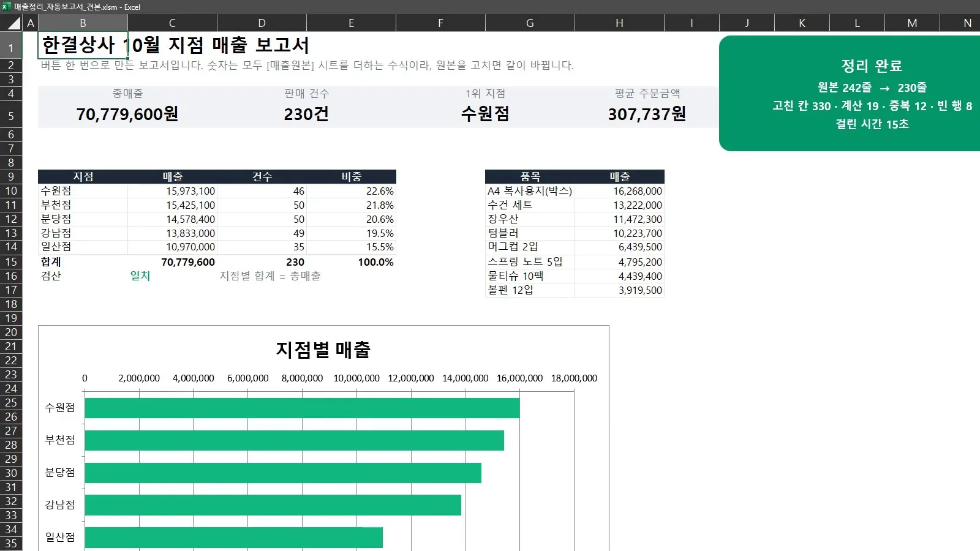The height and width of the screenshot is (551, 980).
Task: Click 일산점 count cell 35
Action: tap(262, 247)
